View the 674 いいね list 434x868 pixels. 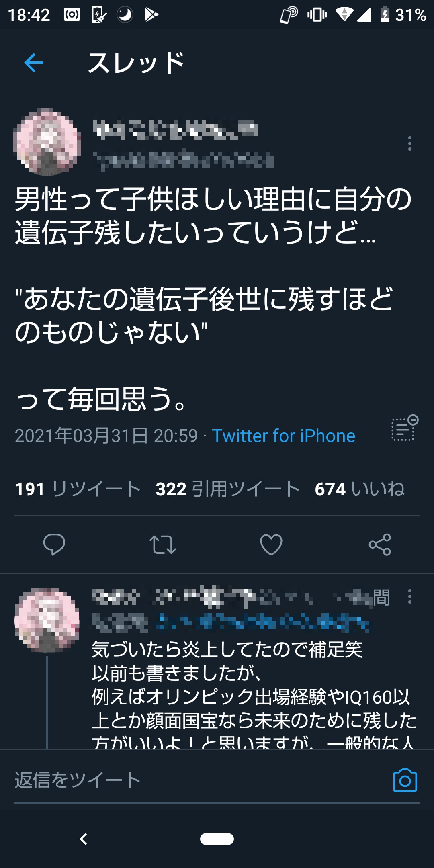click(x=360, y=489)
